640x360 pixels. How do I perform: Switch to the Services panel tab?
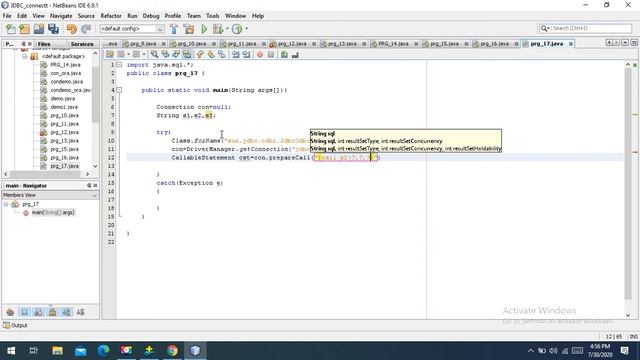tap(82, 44)
